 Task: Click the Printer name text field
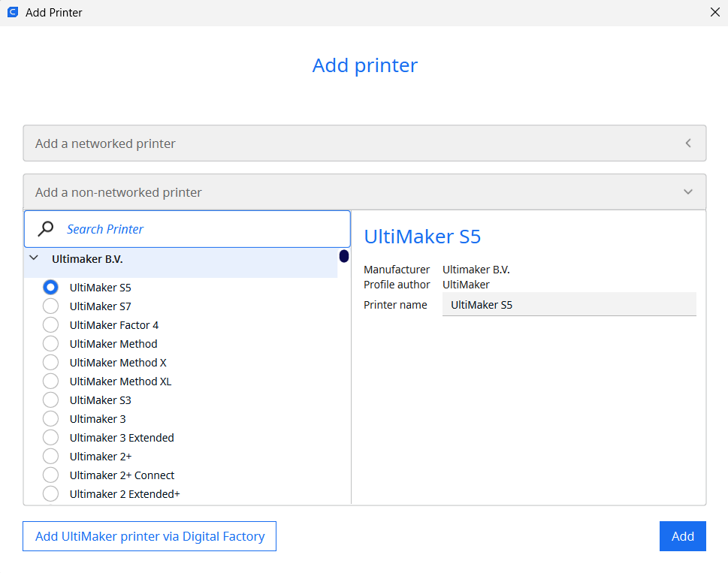click(569, 305)
